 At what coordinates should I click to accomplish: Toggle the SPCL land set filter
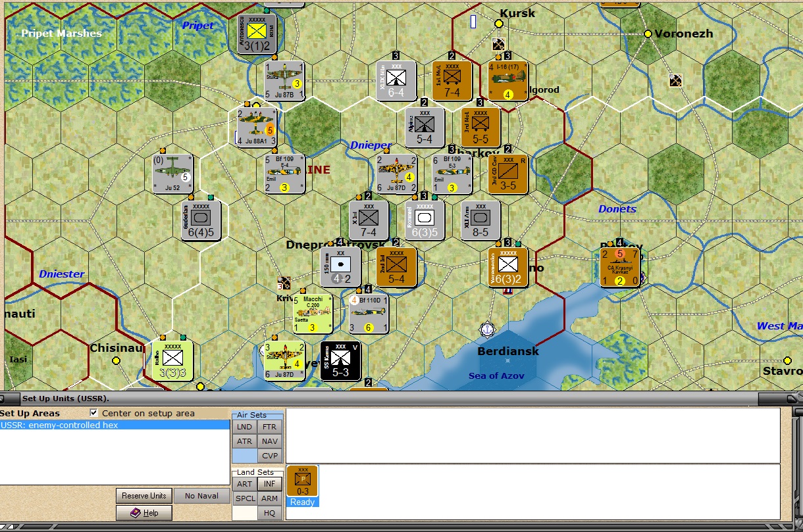click(244, 498)
